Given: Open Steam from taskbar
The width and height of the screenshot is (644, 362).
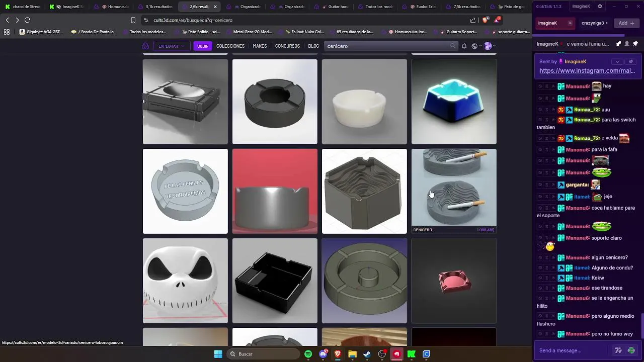Looking at the screenshot, I should pyautogui.click(x=367, y=354).
